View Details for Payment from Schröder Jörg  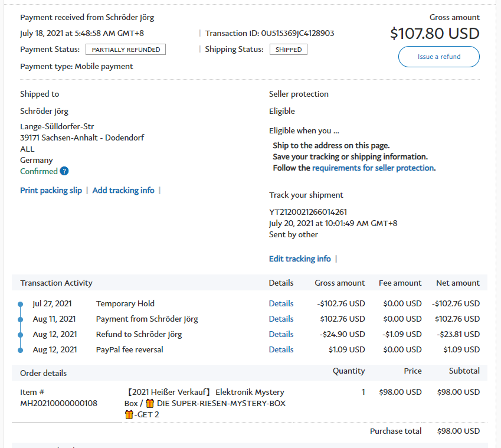(x=281, y=319)
